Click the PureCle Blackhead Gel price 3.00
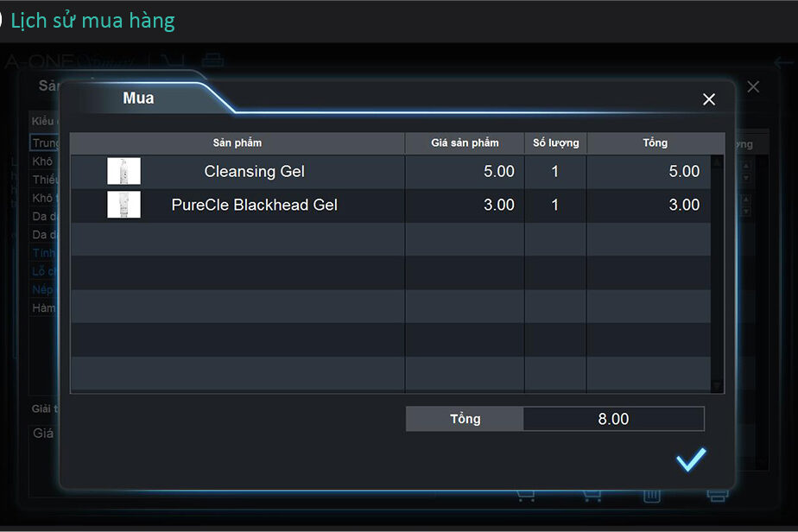This screenshot has width=798, height=532. pos(498,205)
